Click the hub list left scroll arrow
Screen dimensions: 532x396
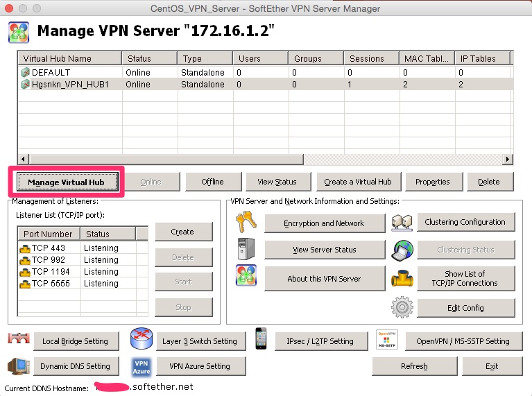coord(23,159)
